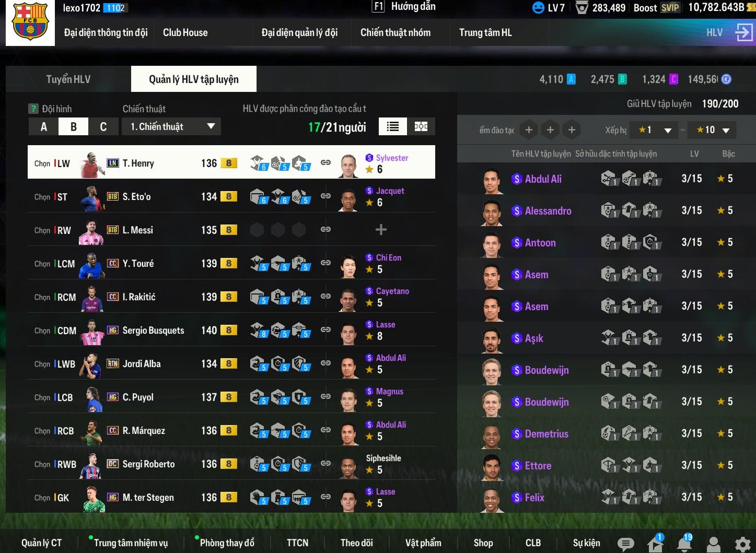Add a coach to L. Messi with plus
756x553 pixels.
click(381, 230)
